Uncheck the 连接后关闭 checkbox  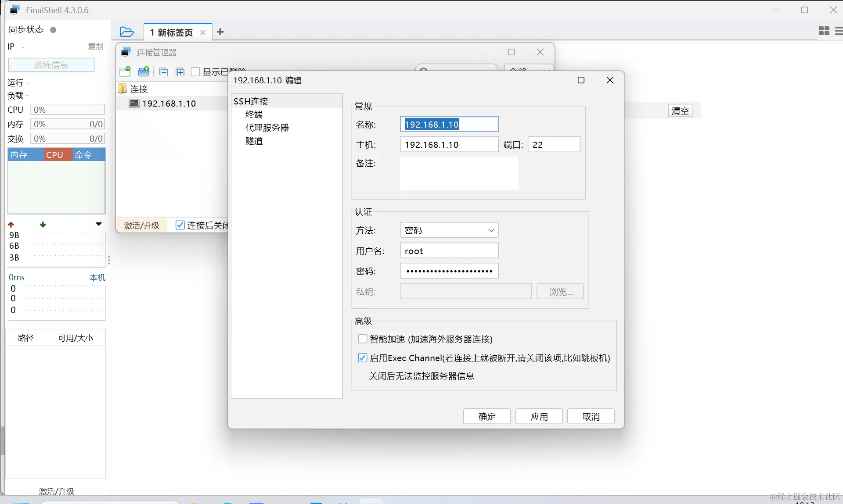[180, 225]
